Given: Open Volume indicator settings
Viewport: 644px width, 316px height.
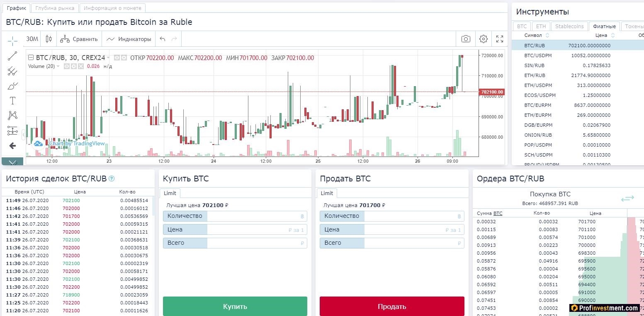Looking at the screenshot, I should click(73, 66).
